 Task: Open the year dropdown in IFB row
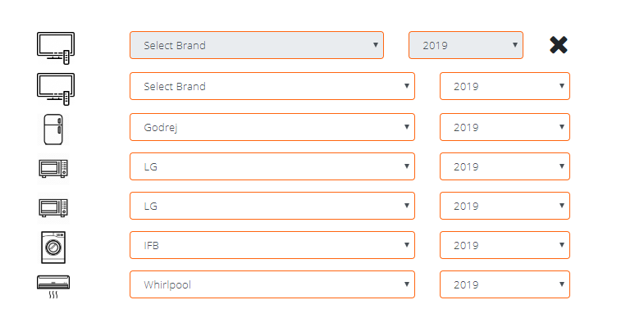point(505,245)
